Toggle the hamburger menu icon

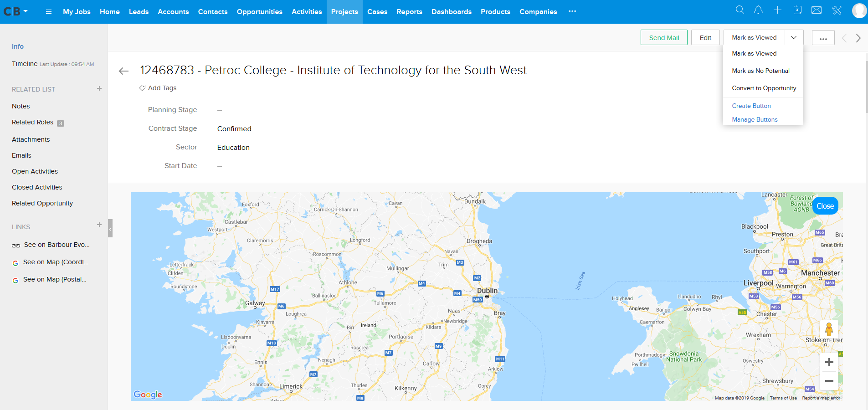point(49,12)
